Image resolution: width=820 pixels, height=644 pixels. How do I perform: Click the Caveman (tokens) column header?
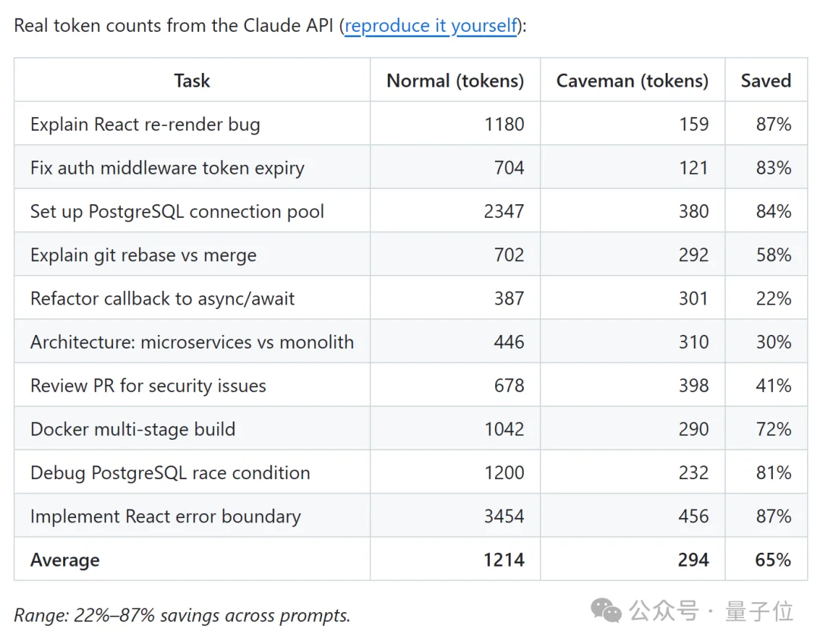point(632,80)
